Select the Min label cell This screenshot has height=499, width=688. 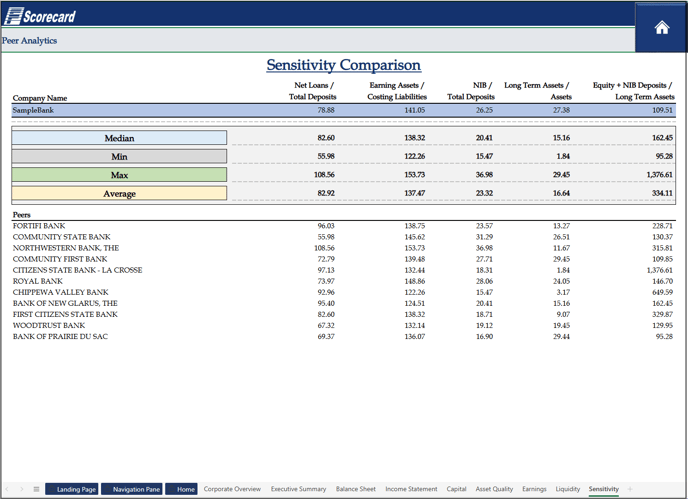coord(119,156)
